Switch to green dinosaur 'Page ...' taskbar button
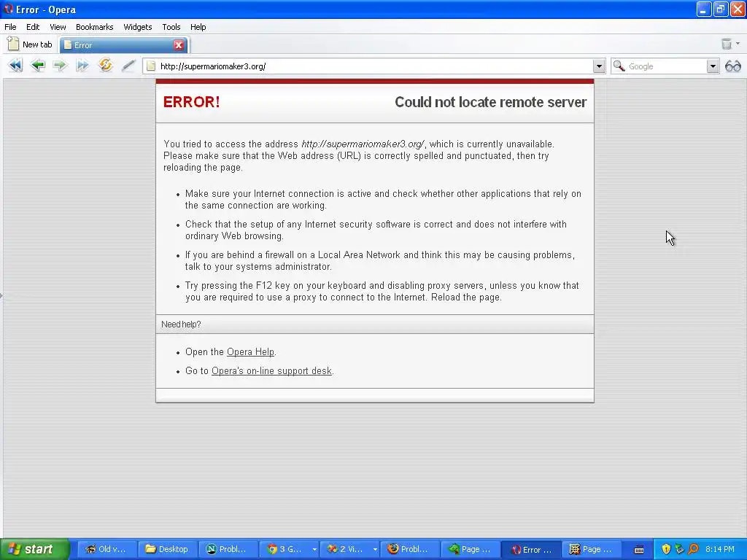 tap(470, 549)
